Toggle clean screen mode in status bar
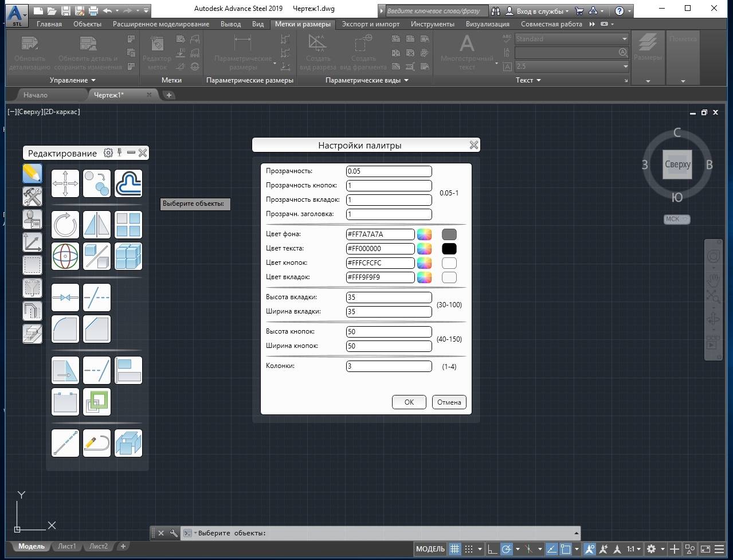This screenshot has height=560, width=733. (705, 549)
